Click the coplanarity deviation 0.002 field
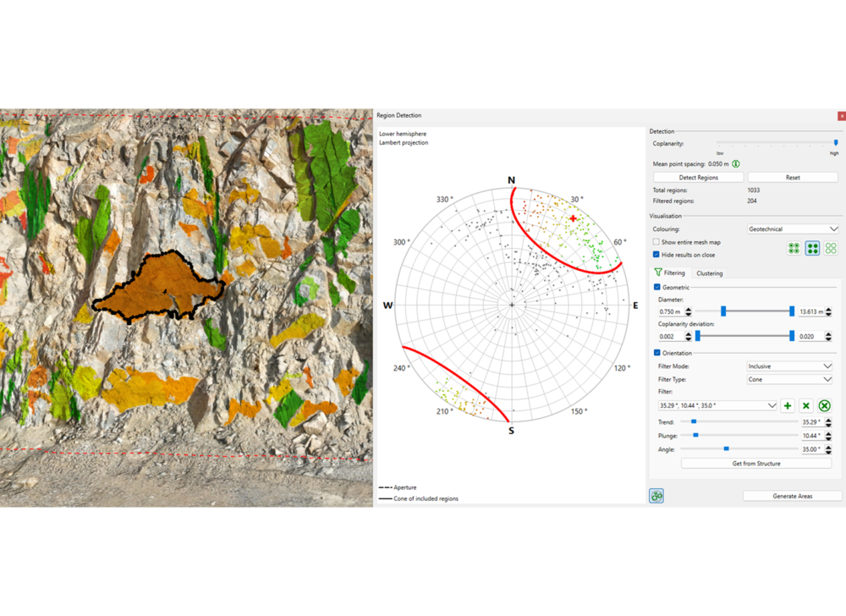Viewport: 846px width, 616px height. (671, 337)
